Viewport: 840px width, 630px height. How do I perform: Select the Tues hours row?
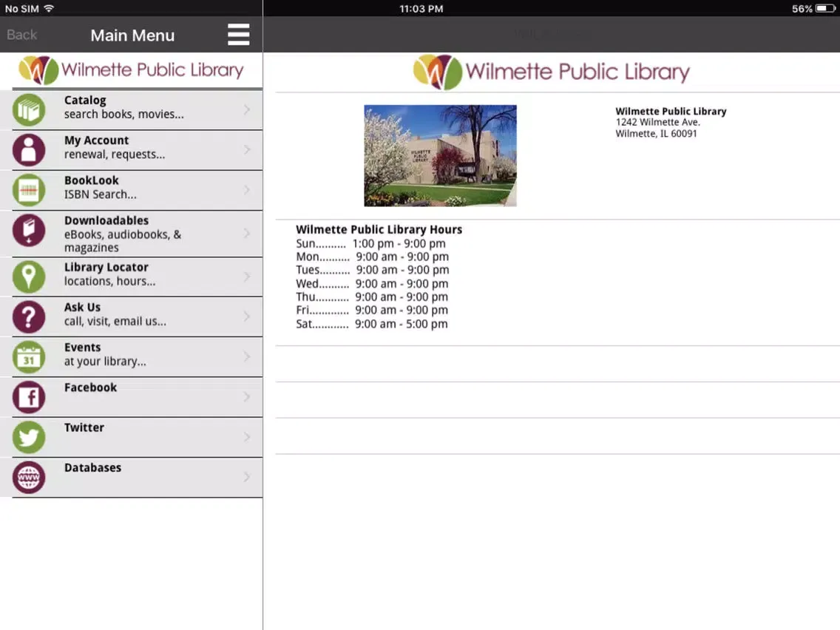(x=373, y=270)
